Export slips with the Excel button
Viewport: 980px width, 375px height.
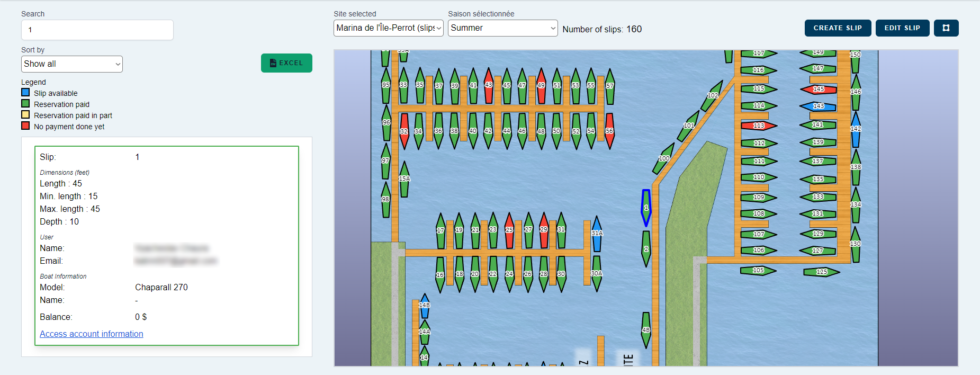[x=286, y=63]
